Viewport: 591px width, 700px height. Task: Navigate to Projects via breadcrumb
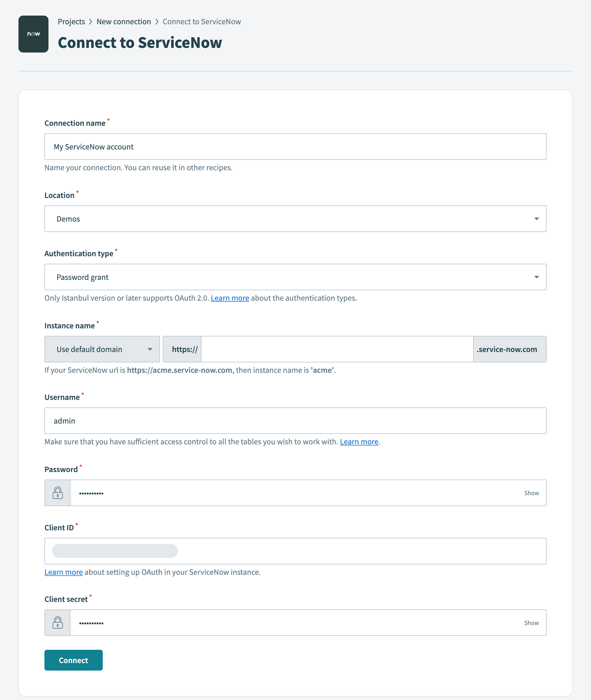click(71, 21)
